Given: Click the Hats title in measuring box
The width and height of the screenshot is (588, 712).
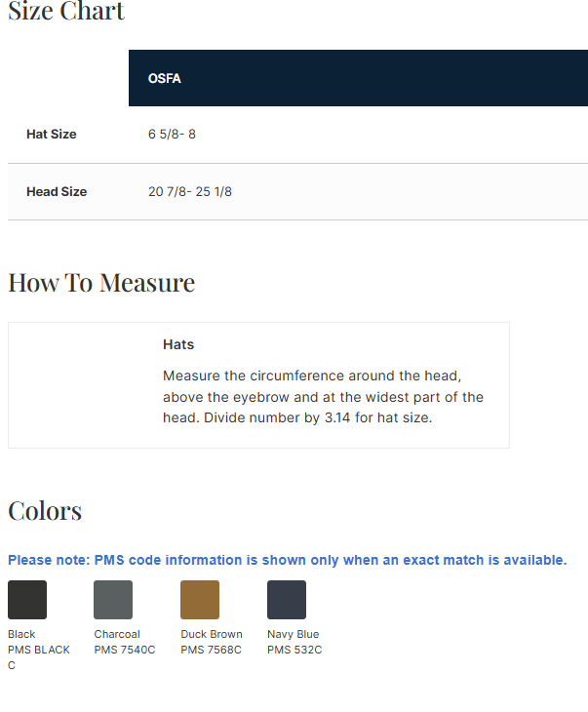Looking at the screenshot, I should click(x=178, y=344).
